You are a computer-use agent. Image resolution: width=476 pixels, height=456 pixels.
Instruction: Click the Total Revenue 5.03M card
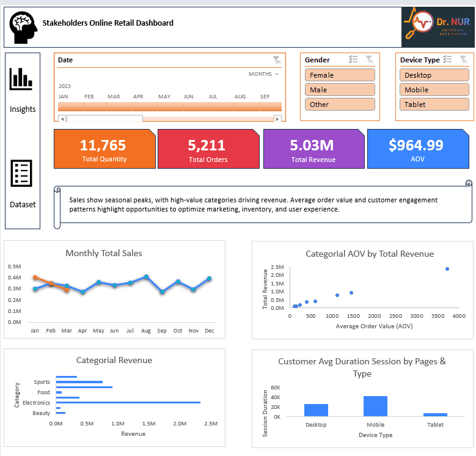pos(313,149)
